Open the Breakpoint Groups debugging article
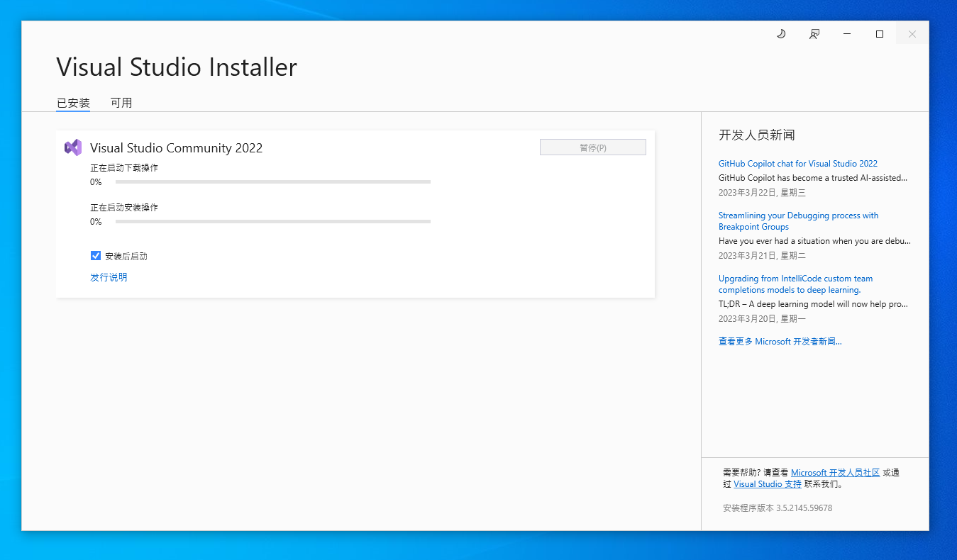This screenshot has height=560, width=957. 799,220
